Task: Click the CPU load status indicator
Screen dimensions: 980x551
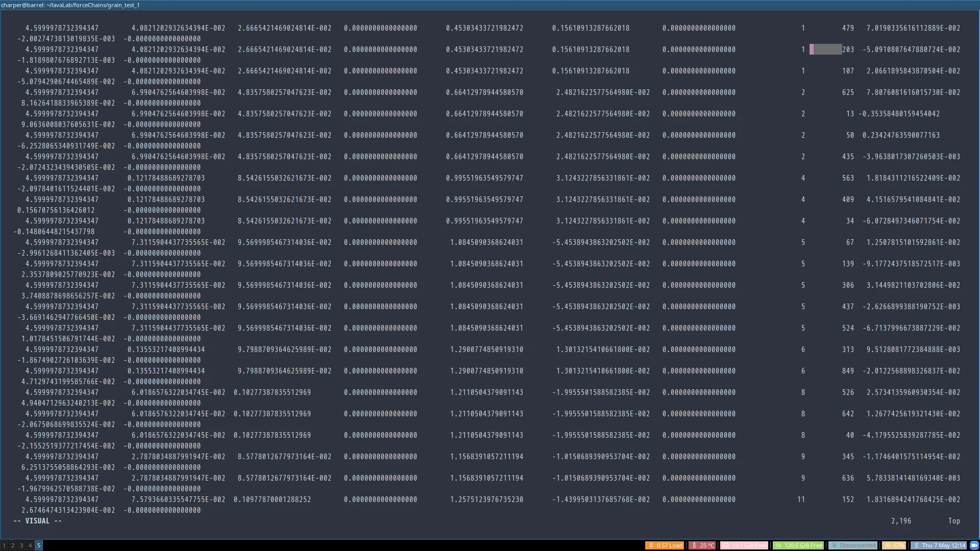Action: point(665,545)
